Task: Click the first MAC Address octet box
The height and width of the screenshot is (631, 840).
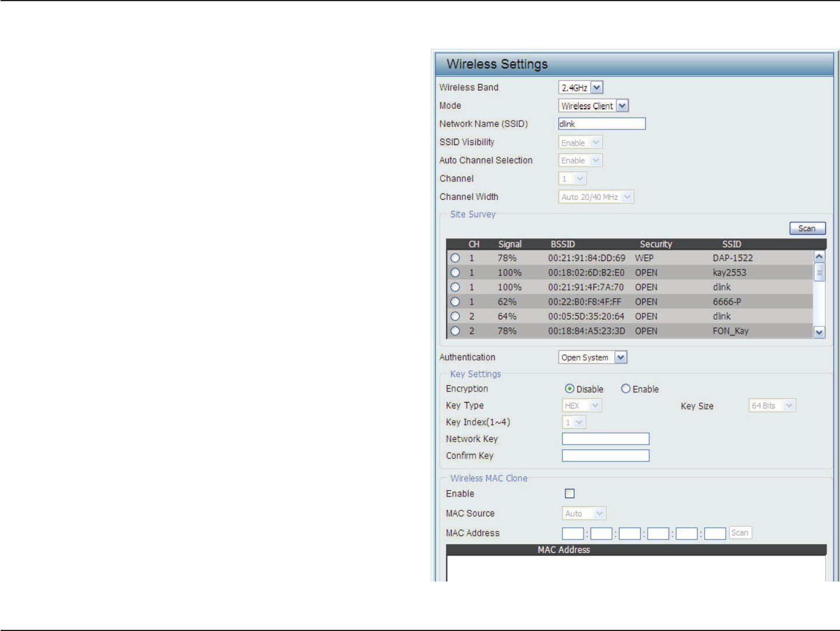Action: 572,533
